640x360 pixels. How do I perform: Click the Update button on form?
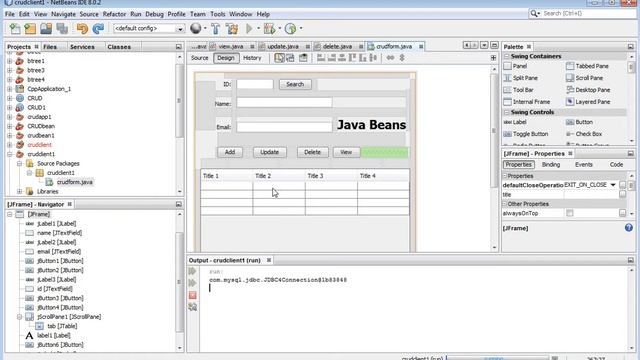click(x=269, y=152)
